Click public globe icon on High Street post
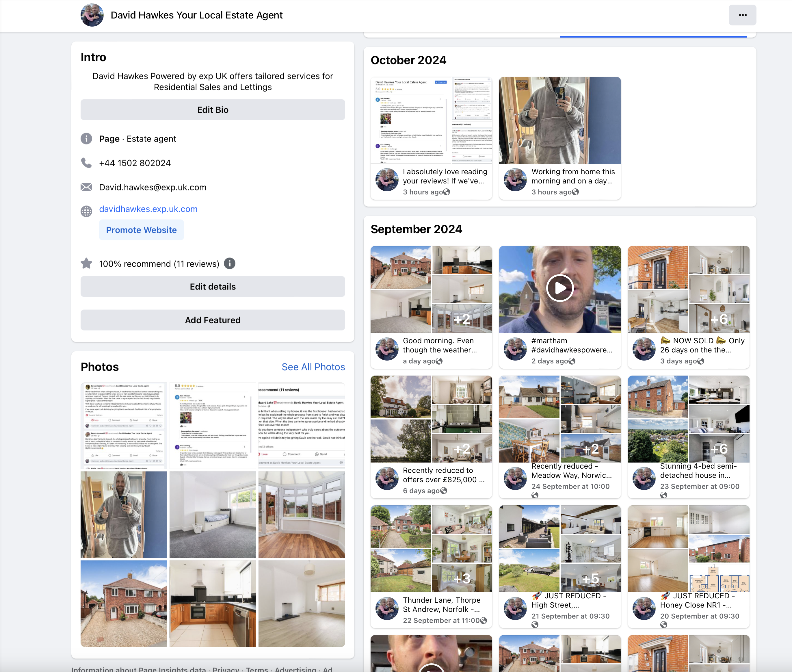The height and width of the screenshot is (672, 792). 535,625
